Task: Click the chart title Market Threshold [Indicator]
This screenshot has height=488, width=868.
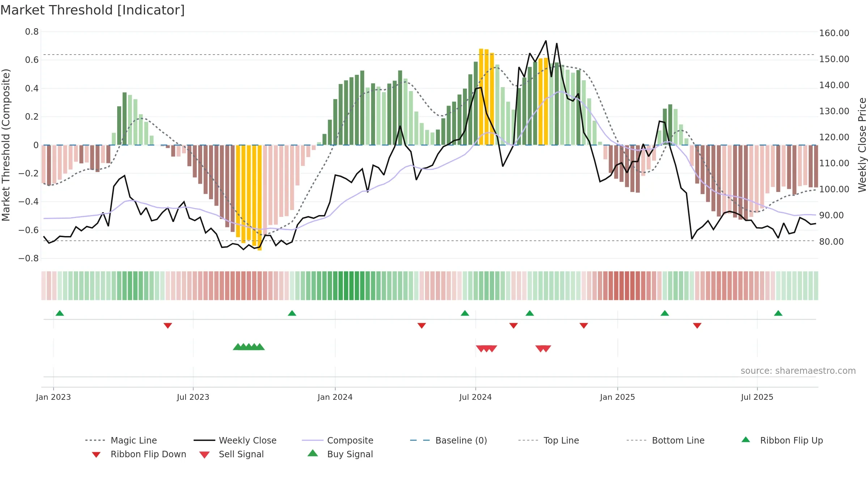Action: (x=93, y=10)
